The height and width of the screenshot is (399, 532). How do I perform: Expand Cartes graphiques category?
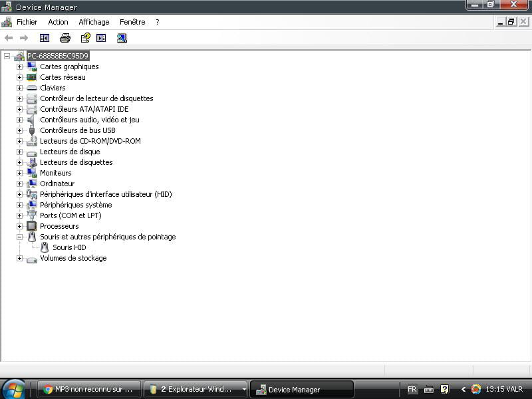click(x=19, y=67)
